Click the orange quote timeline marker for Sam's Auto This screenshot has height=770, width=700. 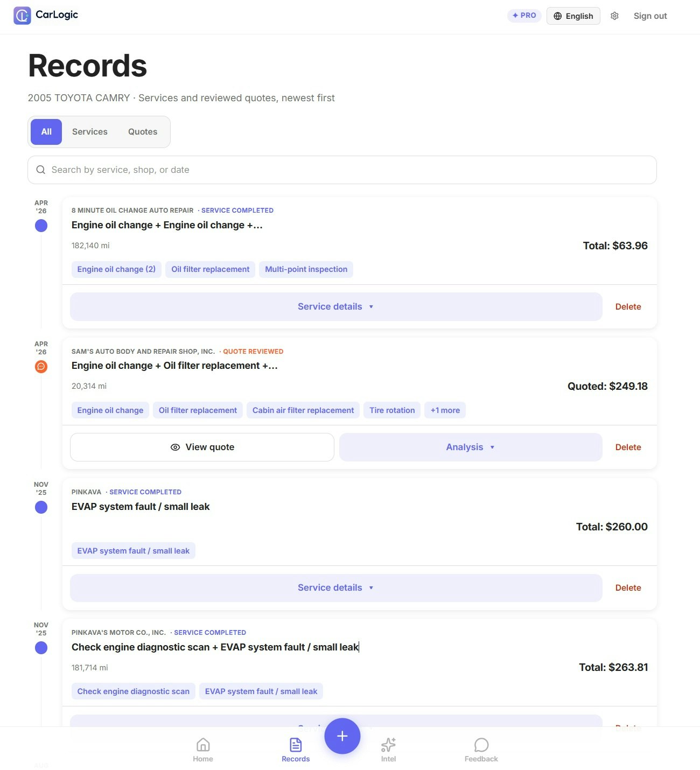(41, 367)
